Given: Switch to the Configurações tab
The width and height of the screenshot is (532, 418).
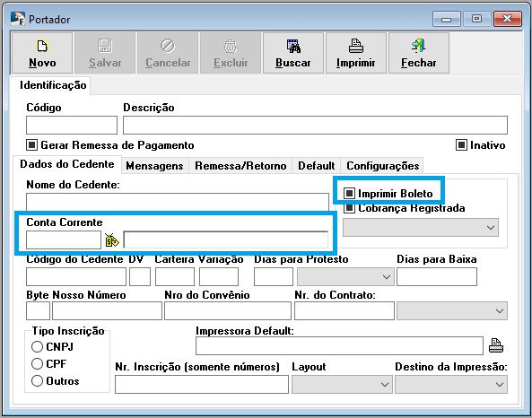Looking at the screenshot, I should click(383, 166).
